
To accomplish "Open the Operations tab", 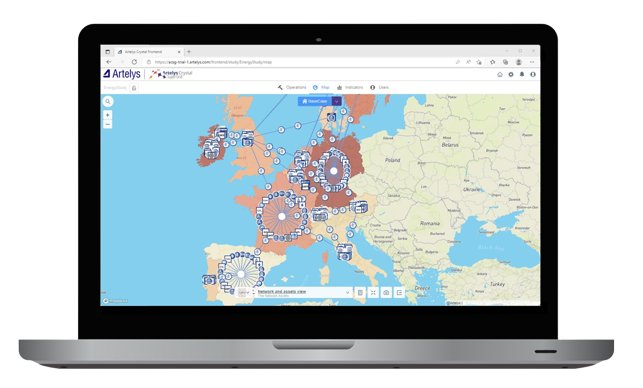I will point(292,87).
